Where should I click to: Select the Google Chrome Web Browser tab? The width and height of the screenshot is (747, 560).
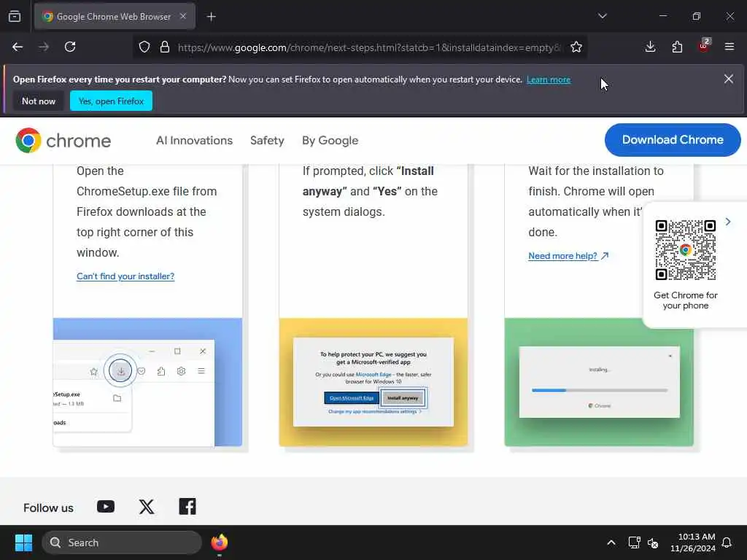pos(115,16)
